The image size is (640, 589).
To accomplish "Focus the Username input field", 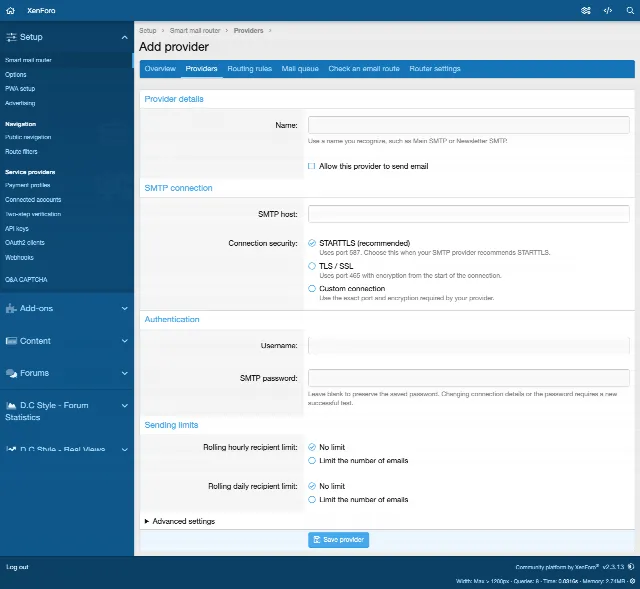I will pos(469,345).
